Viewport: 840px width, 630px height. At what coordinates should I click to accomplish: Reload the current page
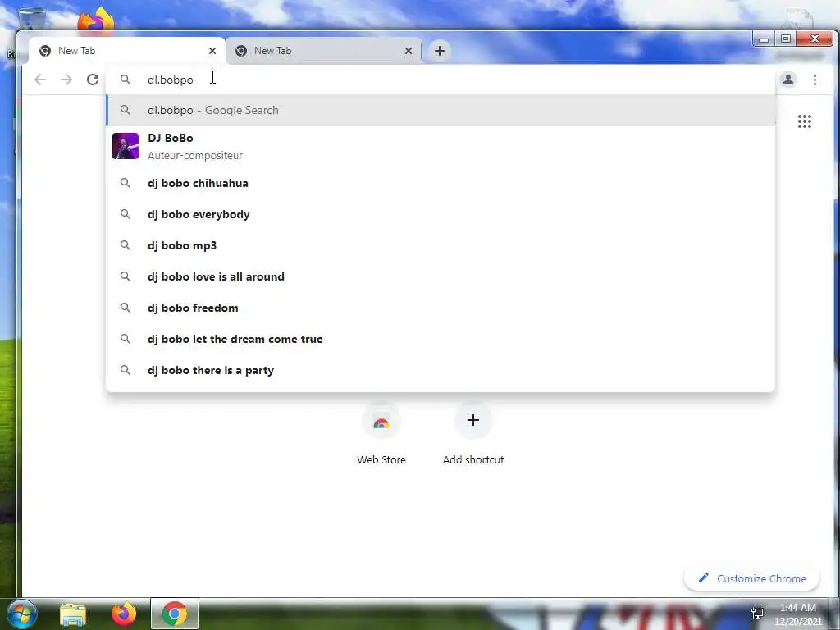point(93,80)
